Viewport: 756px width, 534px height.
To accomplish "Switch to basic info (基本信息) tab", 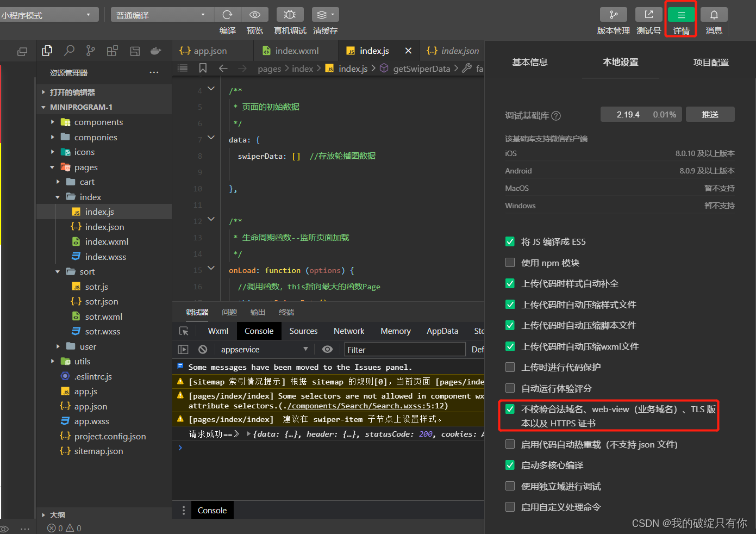I will coord(529,63).
